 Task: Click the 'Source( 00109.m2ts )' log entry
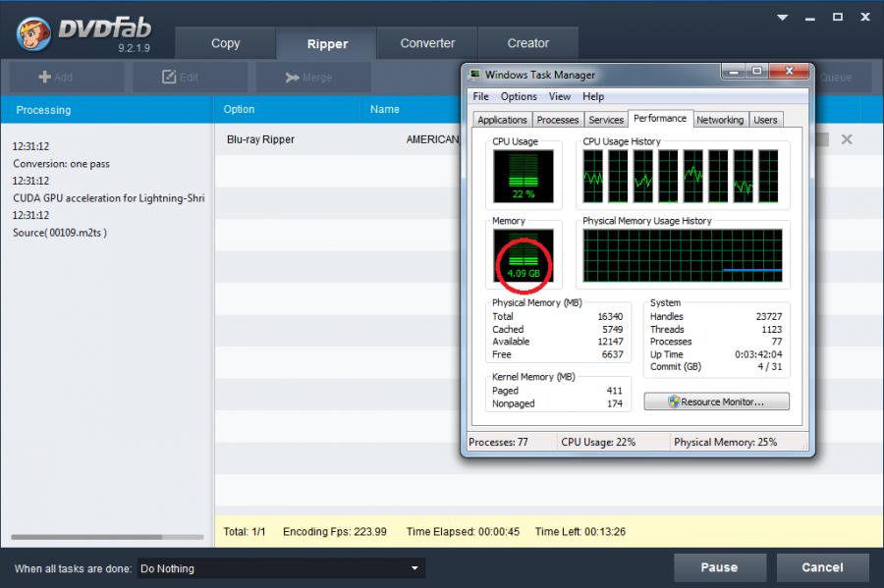point(60,233)
